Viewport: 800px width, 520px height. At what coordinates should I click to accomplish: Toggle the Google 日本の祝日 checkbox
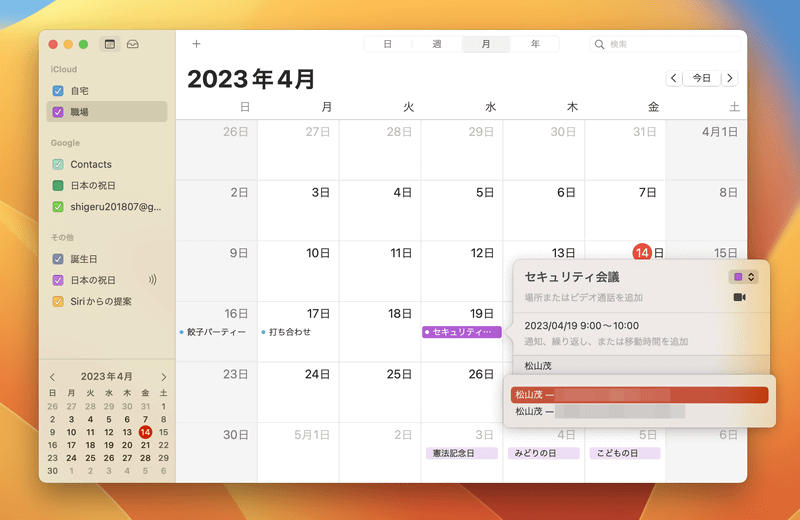point(58,185)
